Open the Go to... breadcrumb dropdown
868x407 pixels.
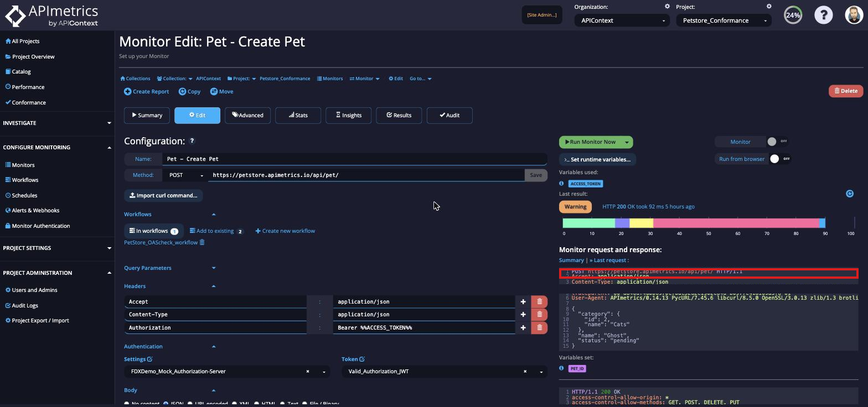pyautogui.click(x=421, y=79)
